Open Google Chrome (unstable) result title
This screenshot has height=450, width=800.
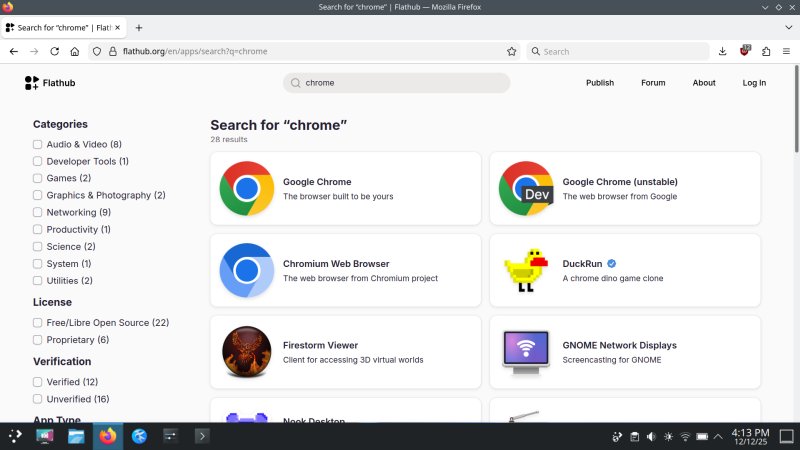pyautogui.click(x=620, y=182)
